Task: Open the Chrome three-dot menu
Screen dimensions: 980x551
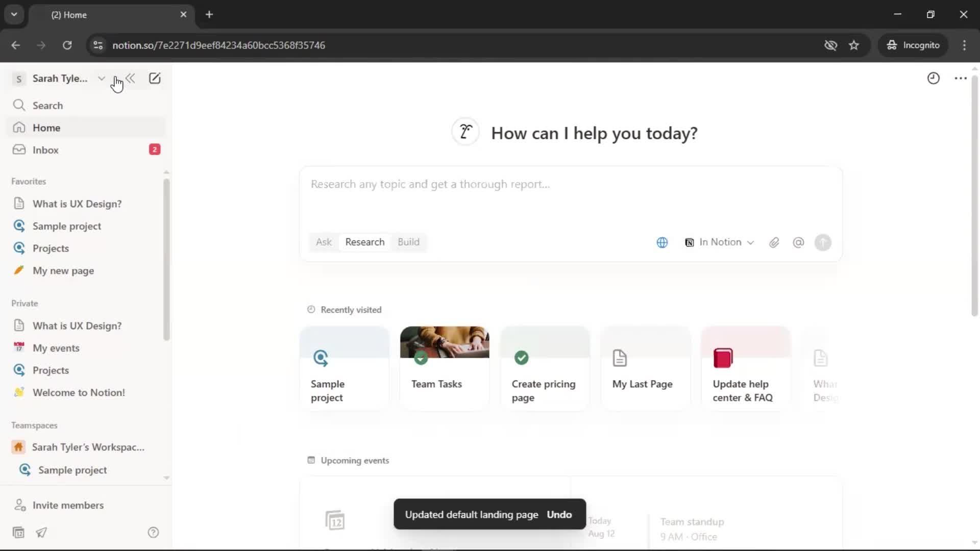Action: tap(964, 45)
